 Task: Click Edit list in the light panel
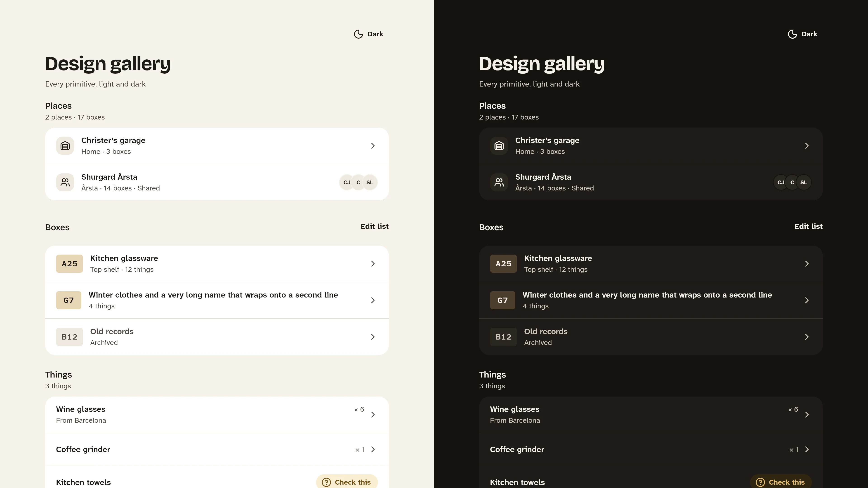tap(375, 226)
